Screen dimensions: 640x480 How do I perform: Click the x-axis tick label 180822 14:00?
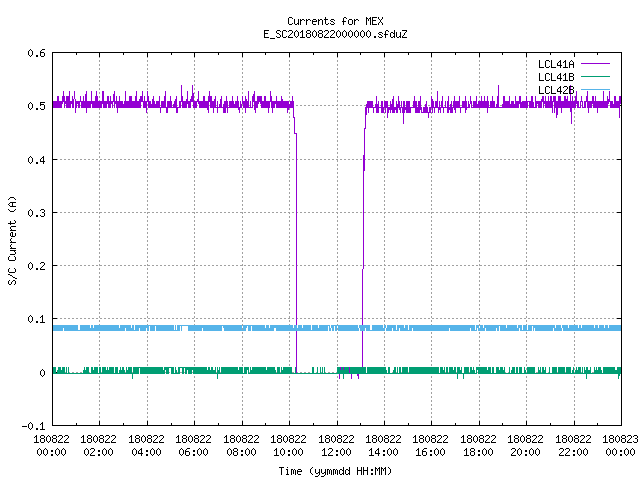[383, 446]
